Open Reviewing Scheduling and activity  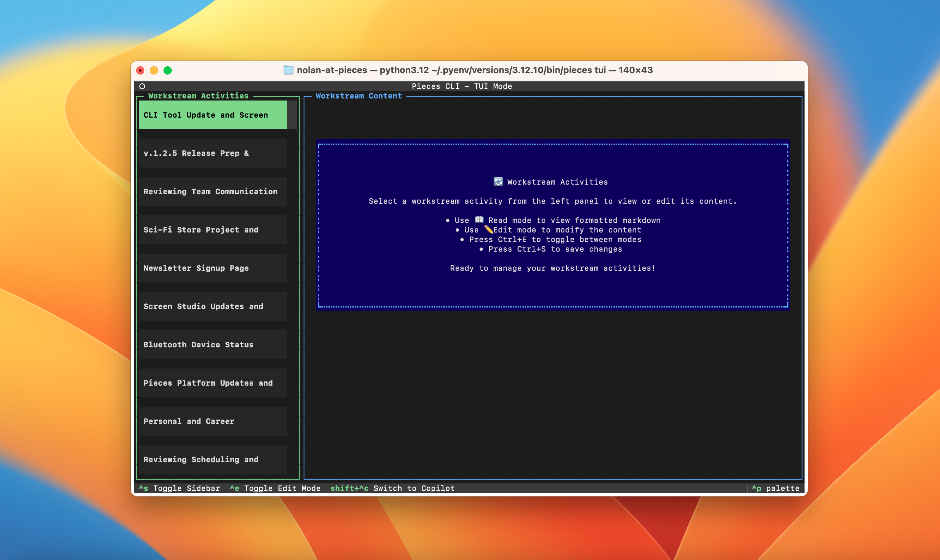coord(213,459)
